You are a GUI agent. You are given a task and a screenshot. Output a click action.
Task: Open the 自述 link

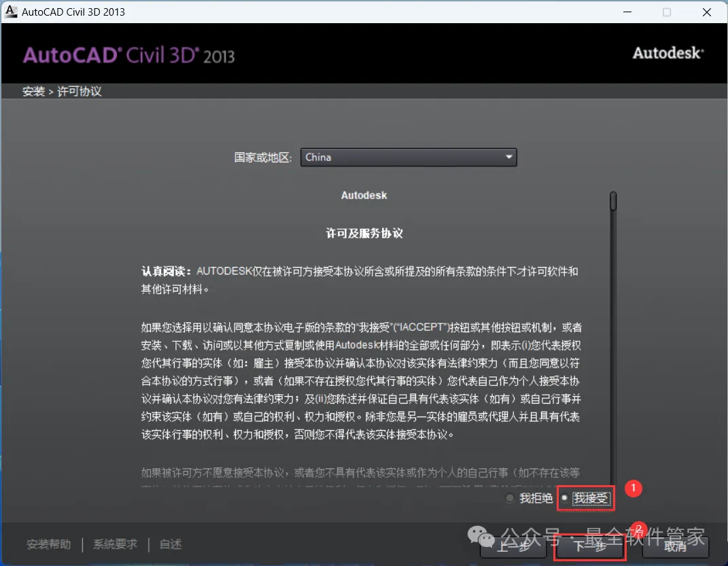(x=171, y=544)
